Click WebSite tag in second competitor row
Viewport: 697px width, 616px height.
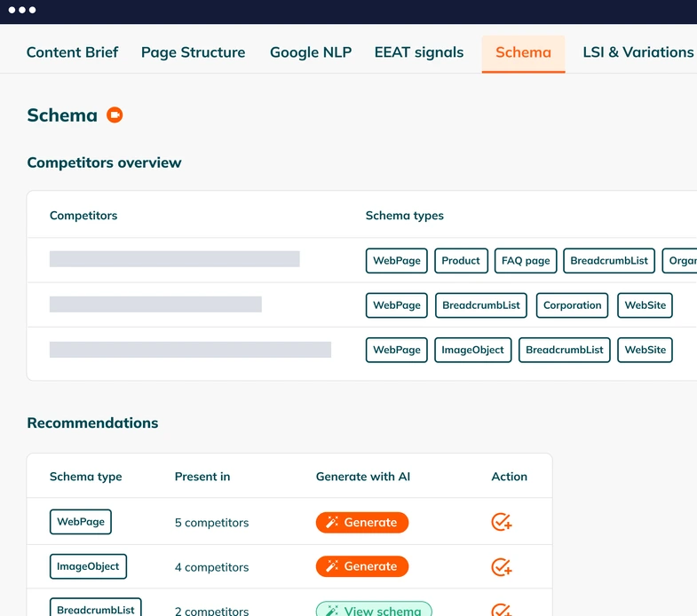pyautogui.click(x=645, y=305)
